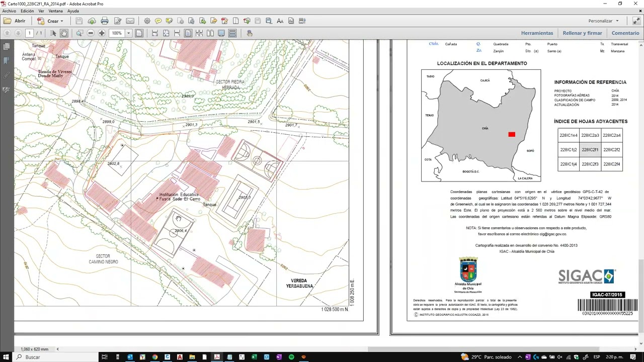Open the Edición menu
The height and width of the screenshot is (362, 644).
[27, 11]
